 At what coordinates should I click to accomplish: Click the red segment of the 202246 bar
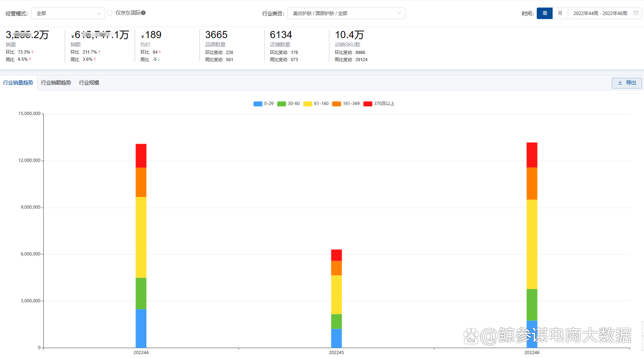point(532,155)
